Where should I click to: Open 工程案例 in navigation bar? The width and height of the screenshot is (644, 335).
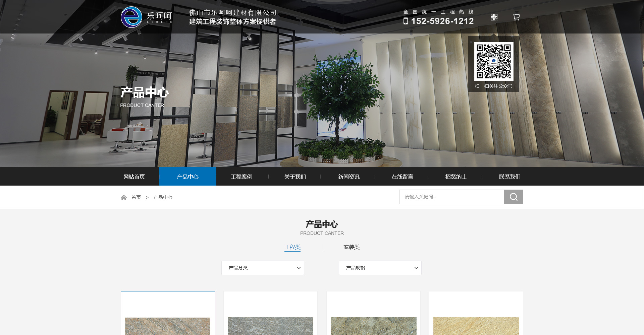[x=241, y=177]
